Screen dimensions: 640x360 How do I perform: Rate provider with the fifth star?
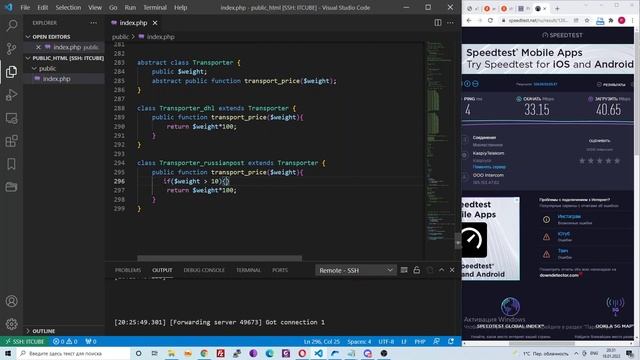617,161
